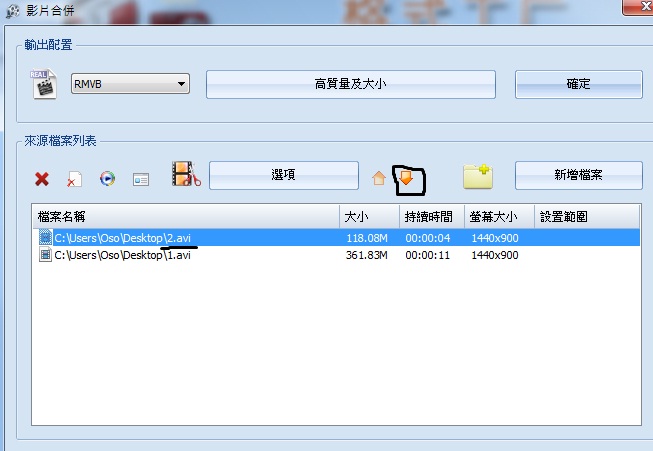The height and width of the screenshot is (451, 653).
Task: Click the 新增檔案 button
Action: tap(578, 175)
